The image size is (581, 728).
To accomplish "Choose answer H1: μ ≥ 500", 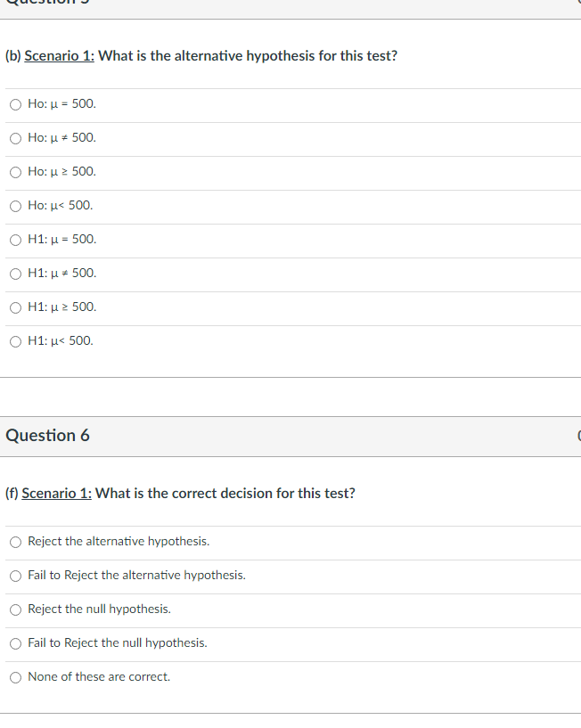I will point(15,307).
